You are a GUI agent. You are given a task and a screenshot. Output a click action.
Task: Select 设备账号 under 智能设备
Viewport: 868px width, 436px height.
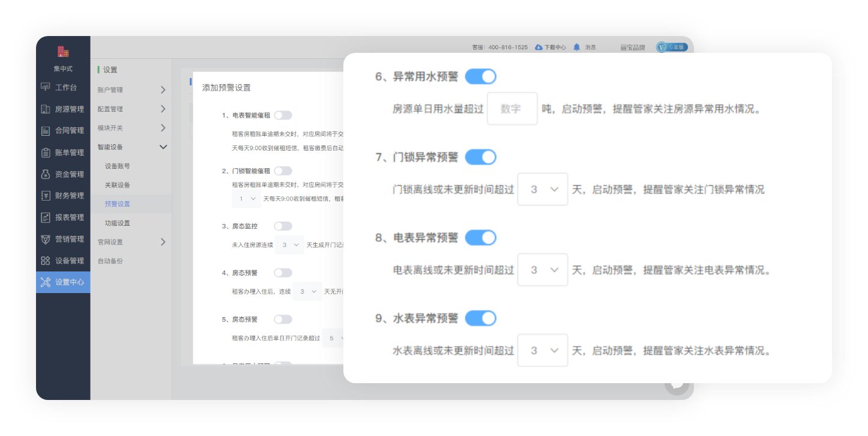pos(117,166)
